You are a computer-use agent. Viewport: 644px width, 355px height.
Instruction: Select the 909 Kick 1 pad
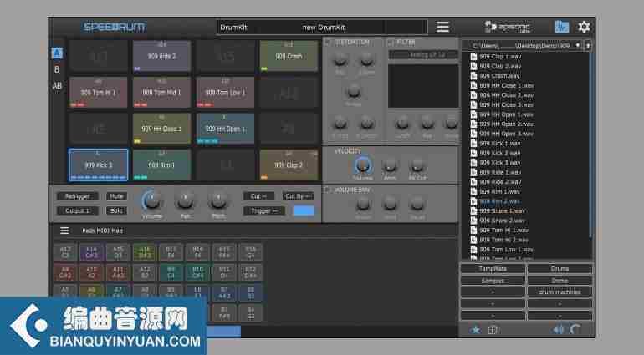point(99,165)
